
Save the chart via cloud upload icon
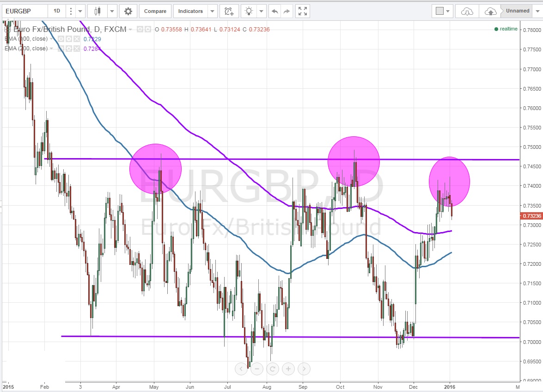[x=490, y=11]
